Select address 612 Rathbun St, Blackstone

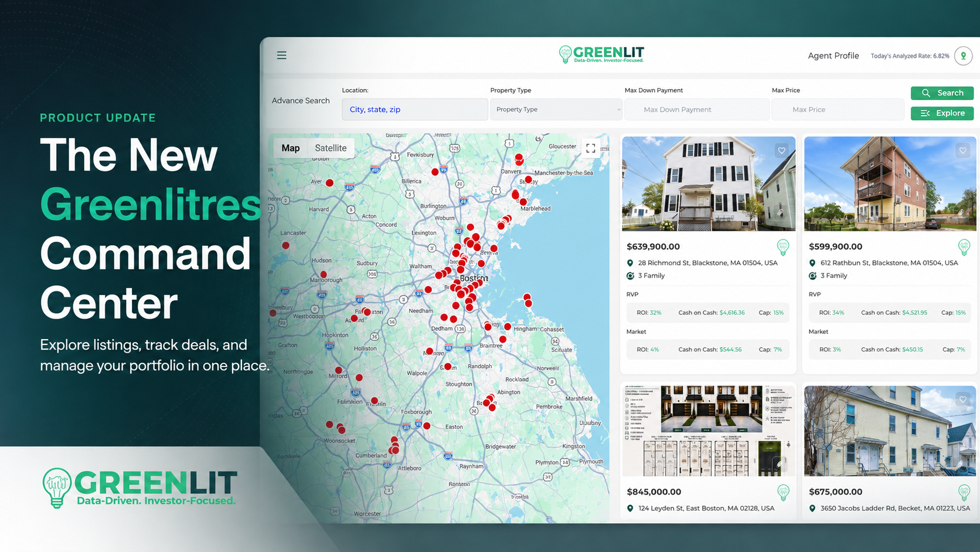889,263
